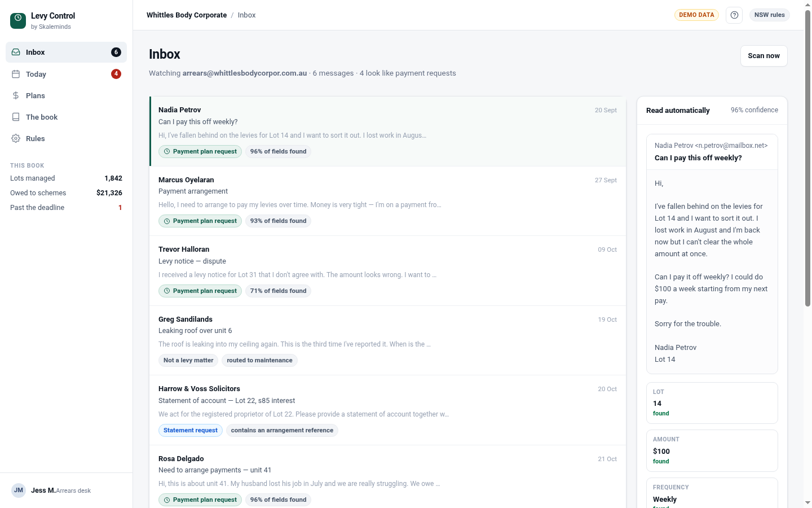The image size is (812, 508).
Task: Open The book section
Action: tap(66, 117)
